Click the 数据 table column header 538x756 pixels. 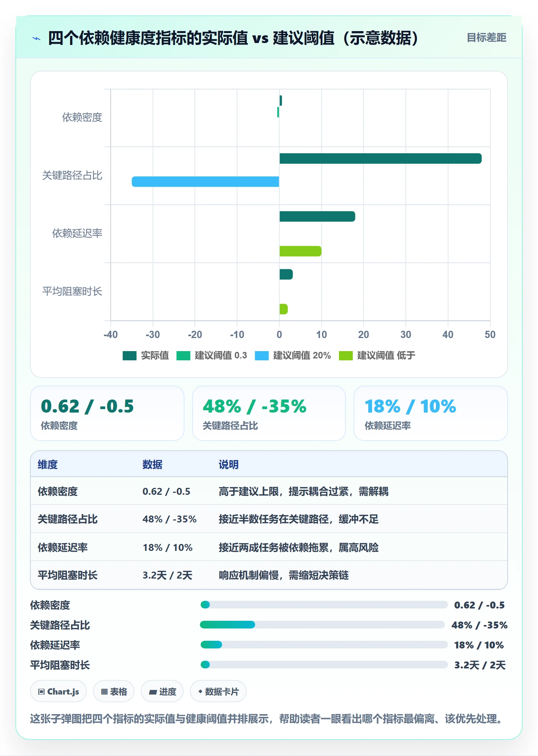click(x=153, y=465)
